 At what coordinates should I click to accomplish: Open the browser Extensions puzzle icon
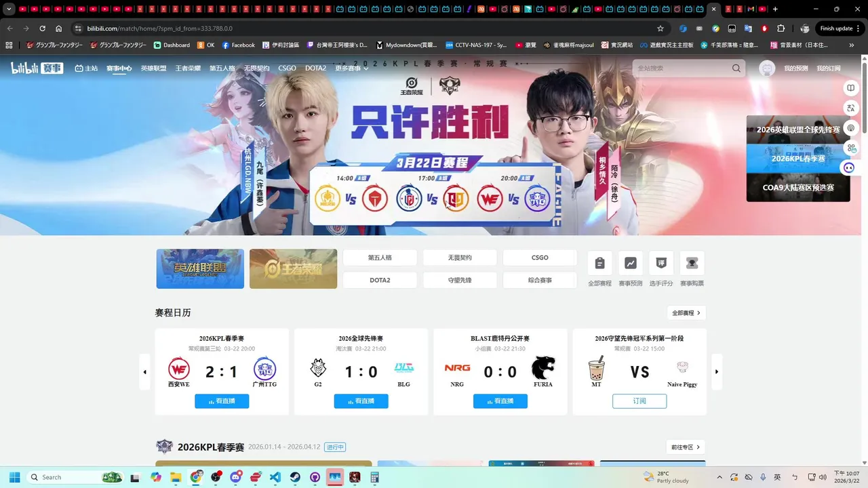781,28
